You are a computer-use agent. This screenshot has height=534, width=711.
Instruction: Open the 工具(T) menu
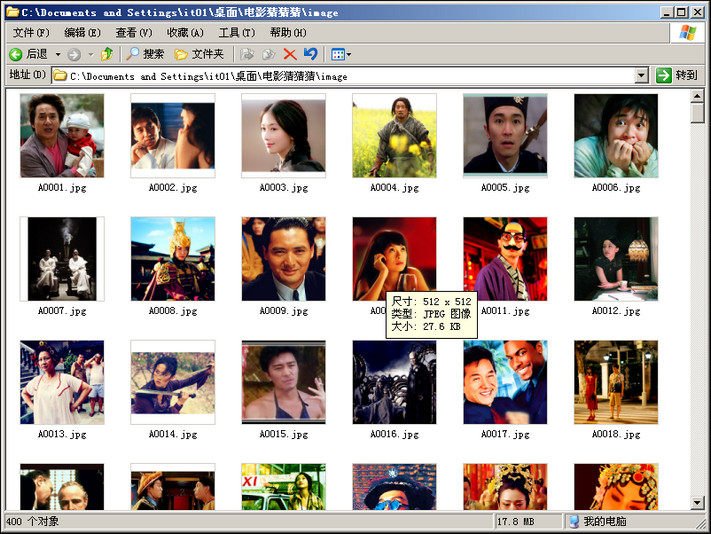click(237, 33)
